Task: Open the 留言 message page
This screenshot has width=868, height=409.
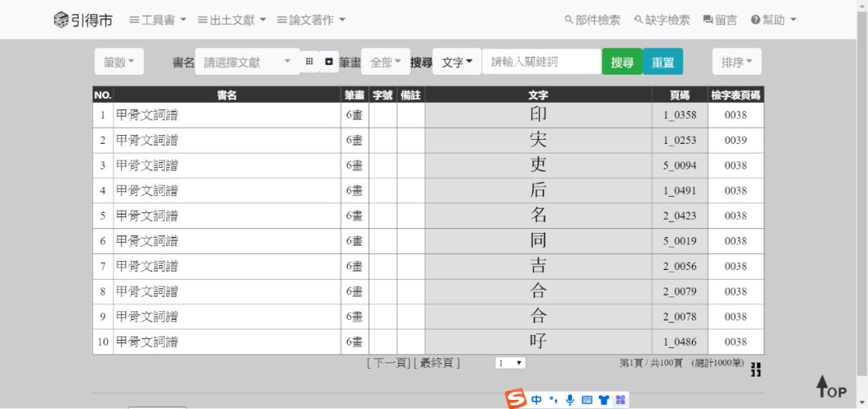Action: tap(720, 20)
